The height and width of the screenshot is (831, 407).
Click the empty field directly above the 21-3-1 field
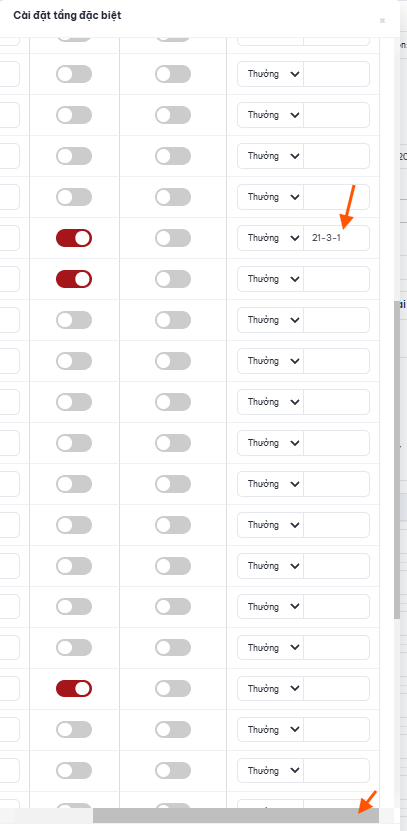pos(337,197)
